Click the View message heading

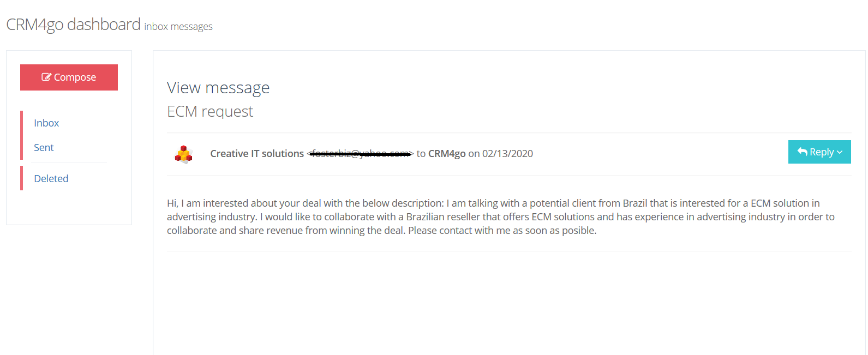point(218,88)
